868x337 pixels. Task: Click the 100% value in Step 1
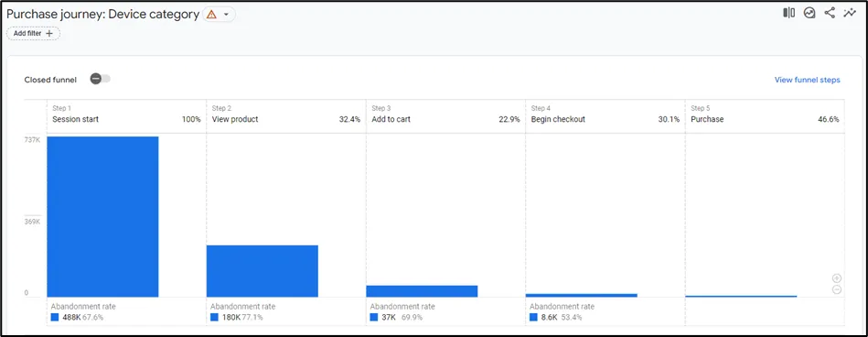coord(191,119)
